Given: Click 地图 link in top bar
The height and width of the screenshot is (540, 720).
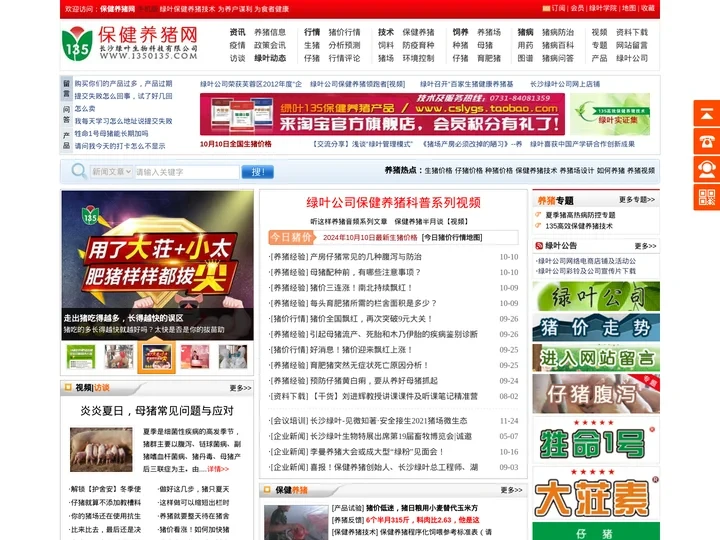Looking at the screenshot, I should coord(629,8).
